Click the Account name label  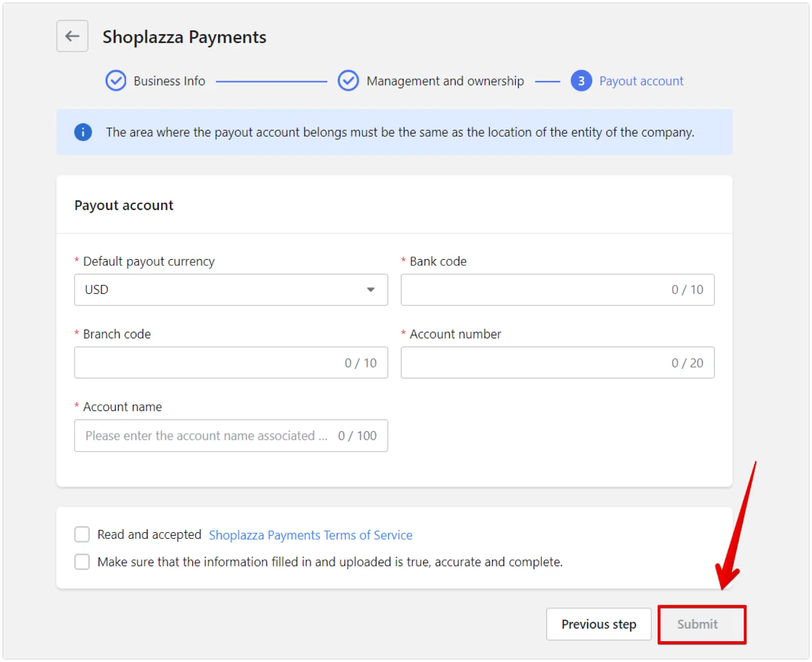[x=122, y=407]
